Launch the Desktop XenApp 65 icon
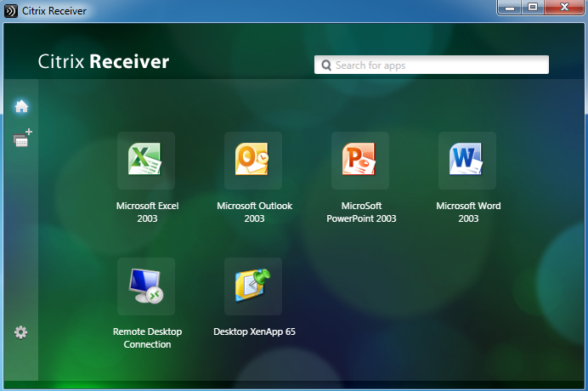 [x=253, y=286]
